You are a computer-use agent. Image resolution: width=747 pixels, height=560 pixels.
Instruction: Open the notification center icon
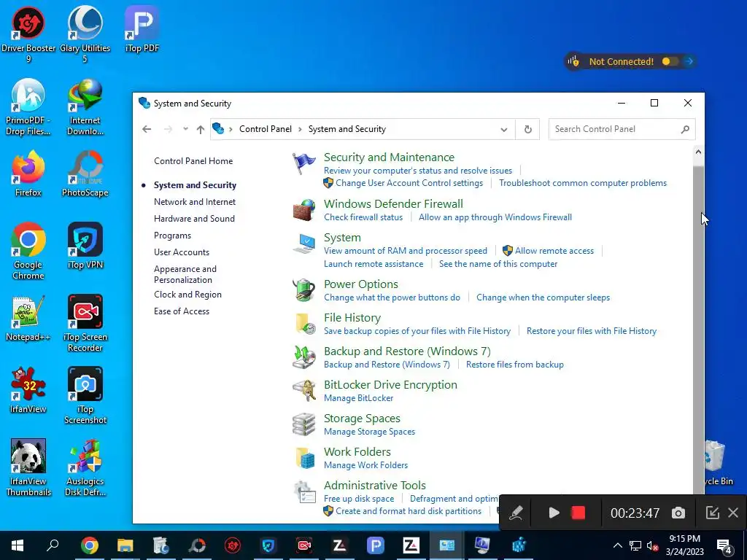724,545
